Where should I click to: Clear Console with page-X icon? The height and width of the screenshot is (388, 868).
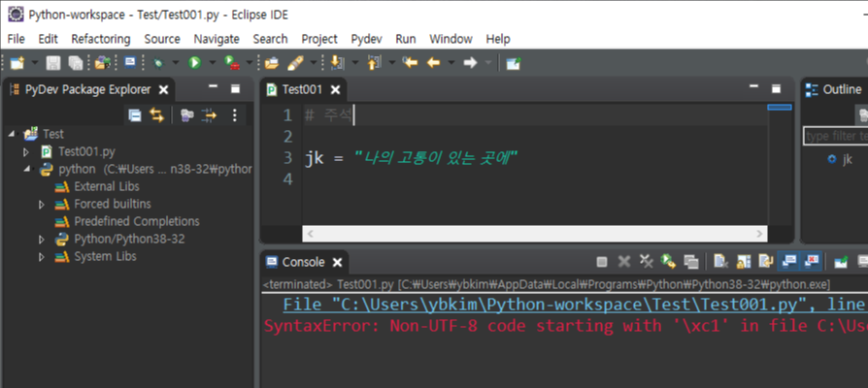point(720,261)
